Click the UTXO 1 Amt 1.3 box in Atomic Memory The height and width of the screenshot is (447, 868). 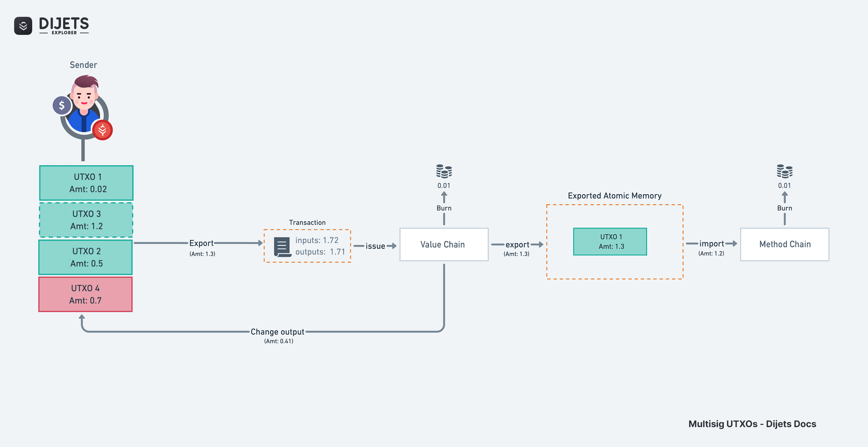point(610,242)
